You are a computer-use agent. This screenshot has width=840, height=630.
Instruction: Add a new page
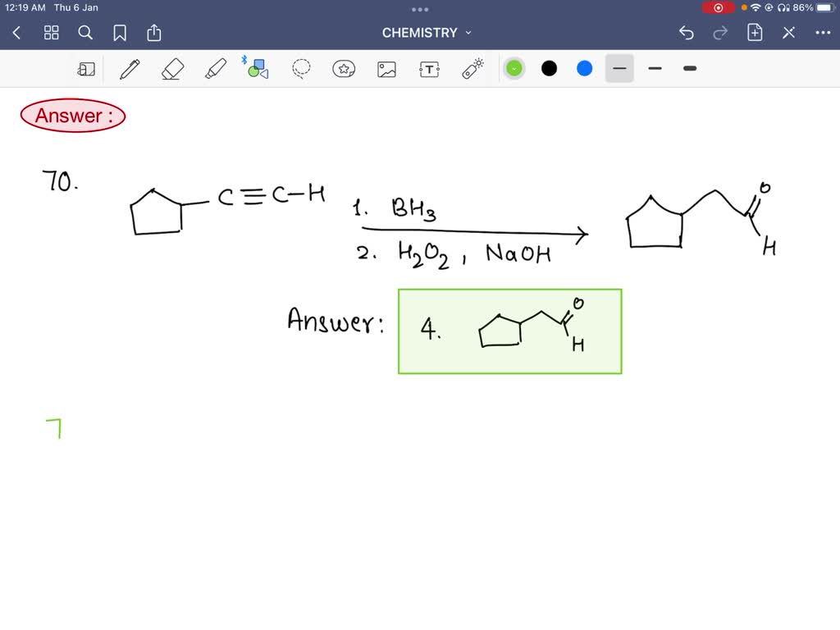coord(754,33)
